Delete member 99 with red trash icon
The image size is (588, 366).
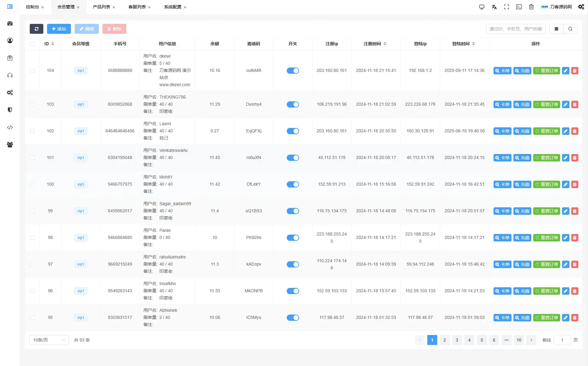pyautogui.click(x=575, y=211)
